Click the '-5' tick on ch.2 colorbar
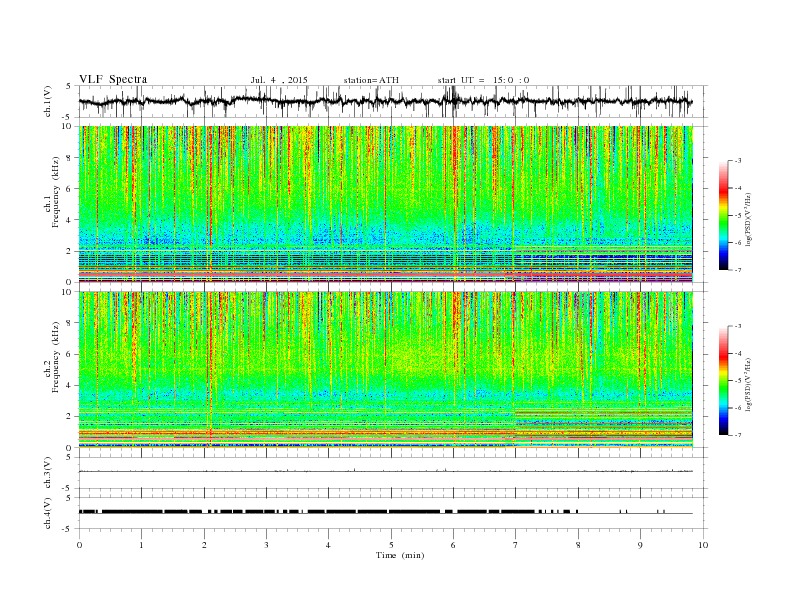Screen dimensions: 792x612 (737, 380)
